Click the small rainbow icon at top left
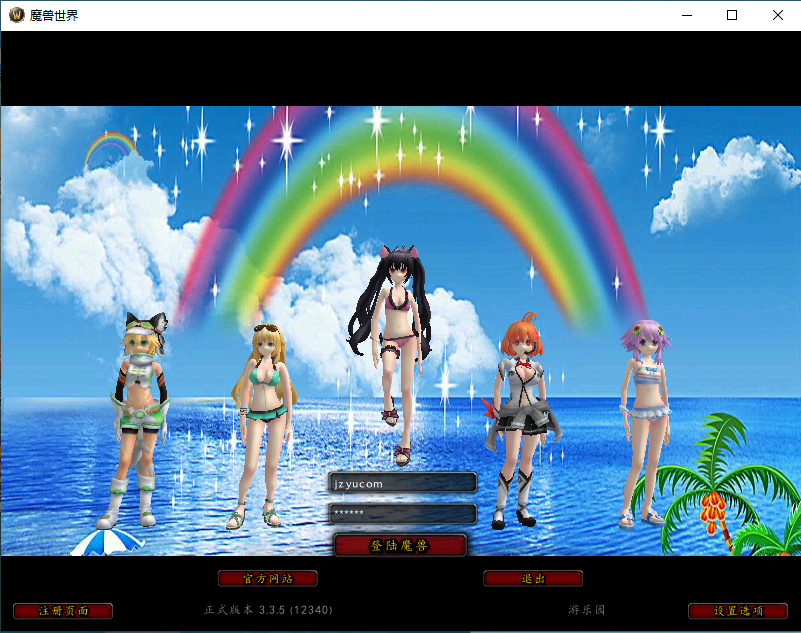Screen dimensions: 801x633 pos(111,149)
